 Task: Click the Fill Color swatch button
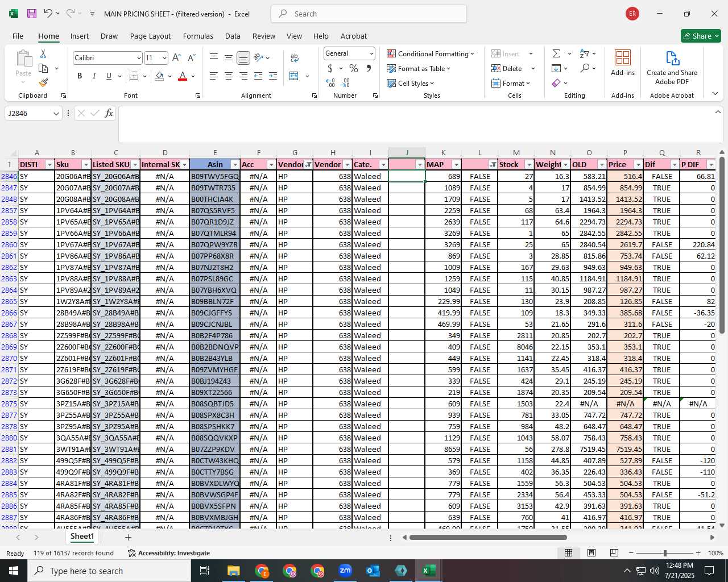point(159,76)
